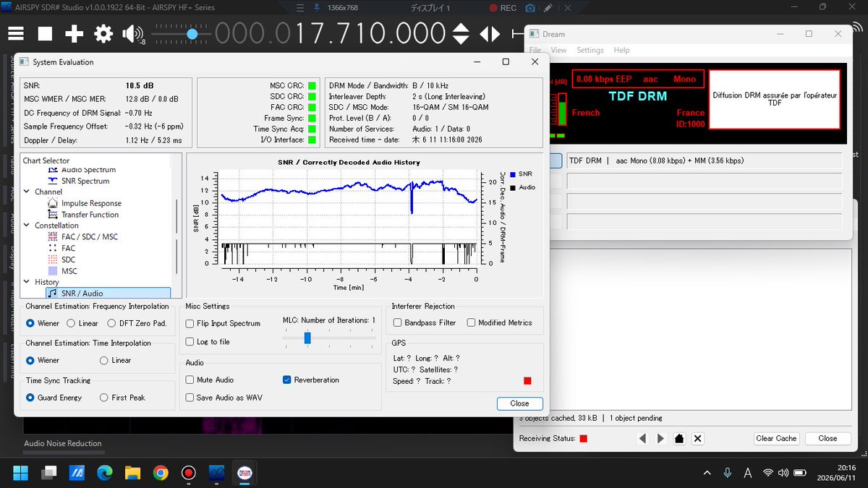
Task: Select TDF DRM service row in Dream
Action: [x=704, y=160]
